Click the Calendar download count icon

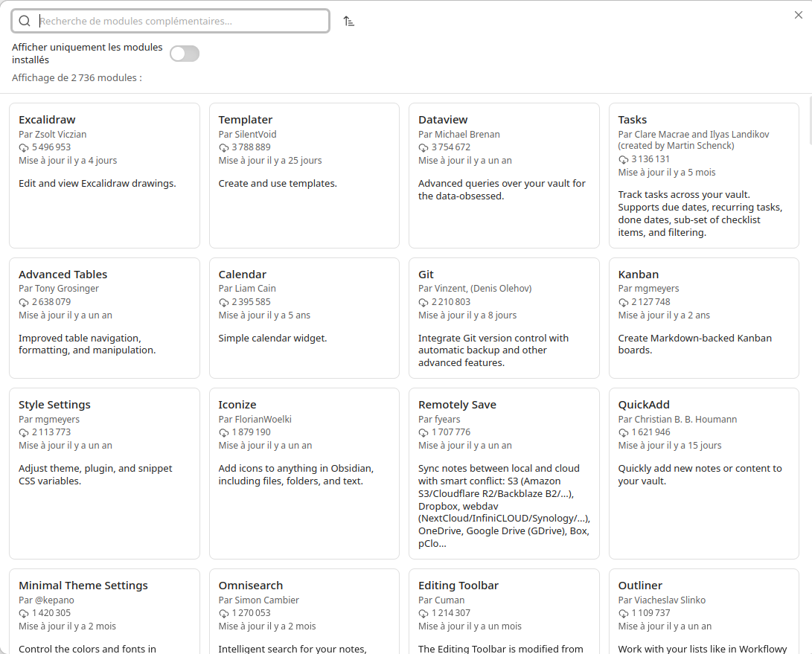pyautogui.click(x=224, y=302)
